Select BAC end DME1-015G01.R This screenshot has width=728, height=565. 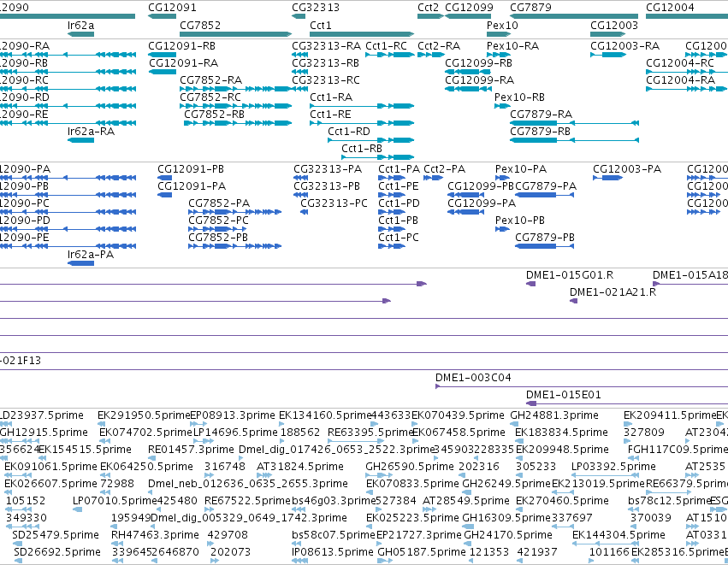coord(530,284)
